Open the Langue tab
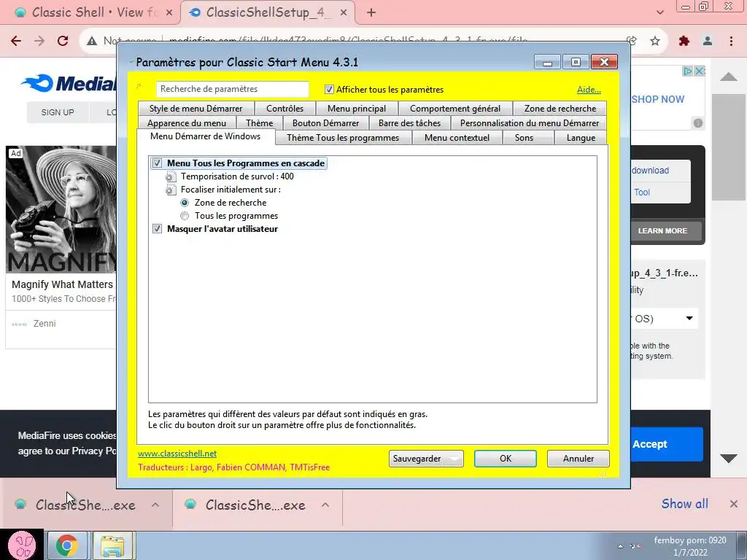This screenshot has height=560, width=747. pyautogui.click(x=581, y=138)
